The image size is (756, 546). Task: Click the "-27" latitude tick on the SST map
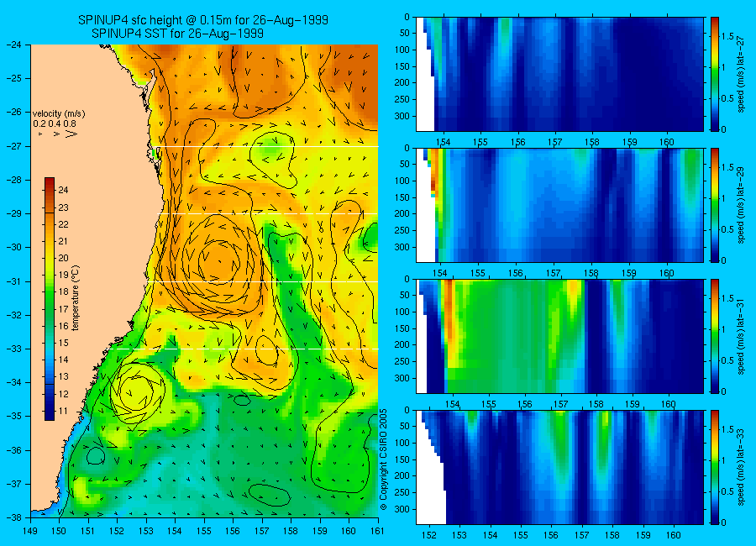coord(14,146)
